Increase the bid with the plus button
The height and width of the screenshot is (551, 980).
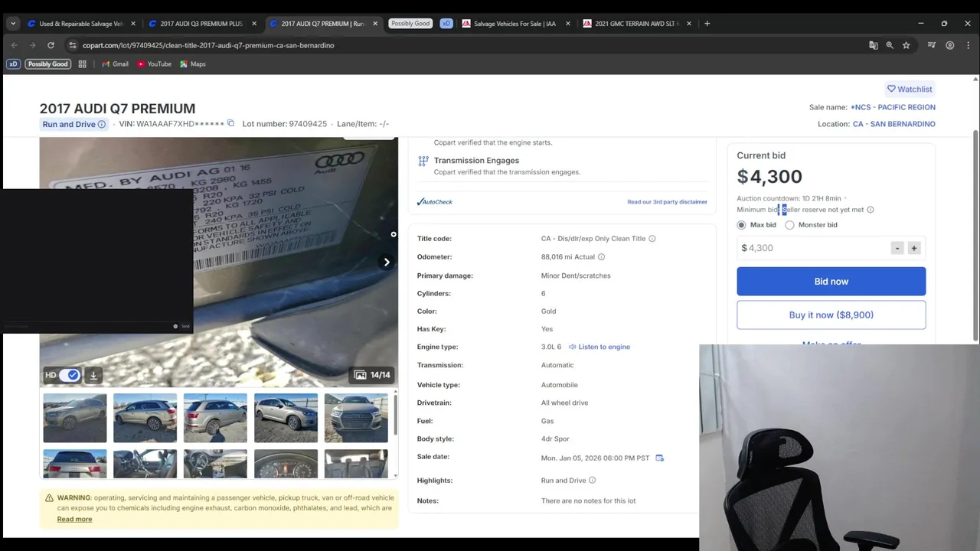913,248
